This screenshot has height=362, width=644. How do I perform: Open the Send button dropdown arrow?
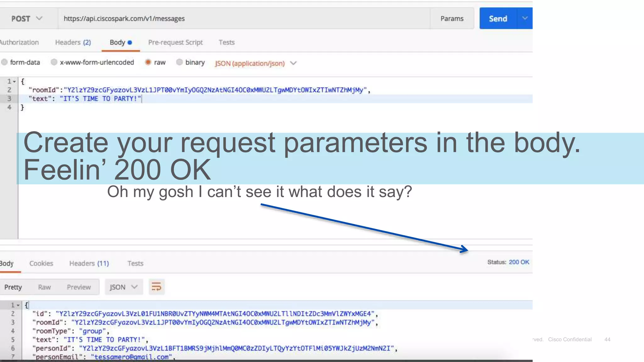[525, 18]
